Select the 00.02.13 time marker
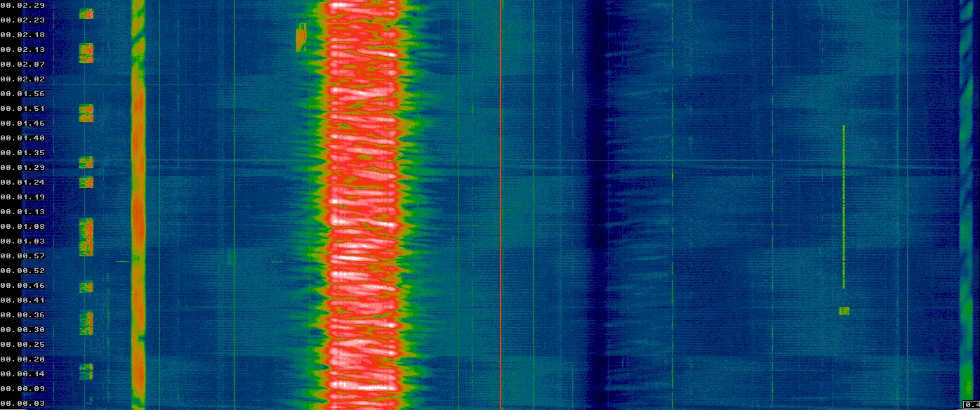The image size is (980, 410). click(22, 50)
